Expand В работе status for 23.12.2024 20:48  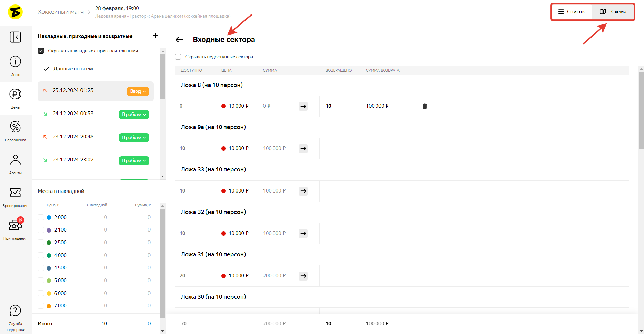point(134,138)
